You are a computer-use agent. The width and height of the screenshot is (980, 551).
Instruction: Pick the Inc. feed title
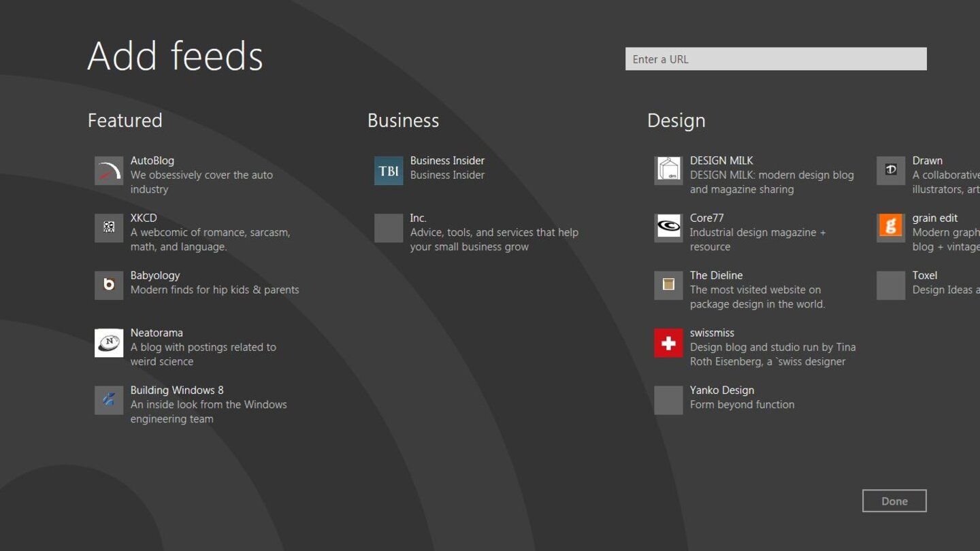coord(418,218)
